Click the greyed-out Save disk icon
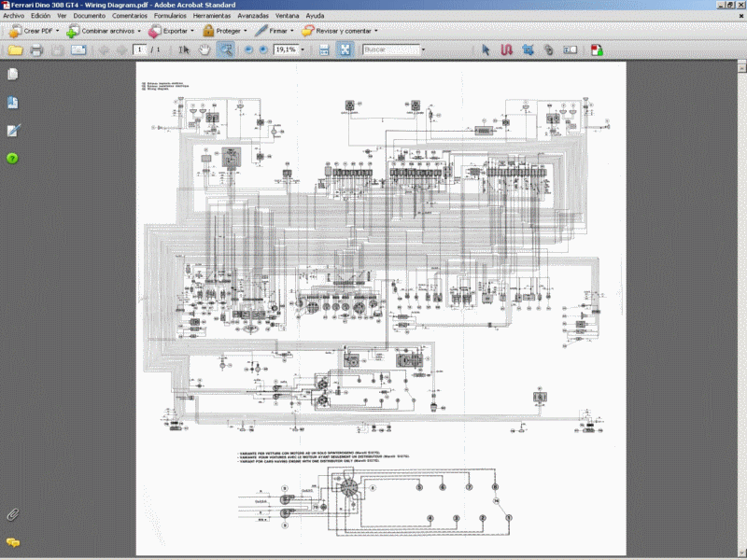 [57, 50]
